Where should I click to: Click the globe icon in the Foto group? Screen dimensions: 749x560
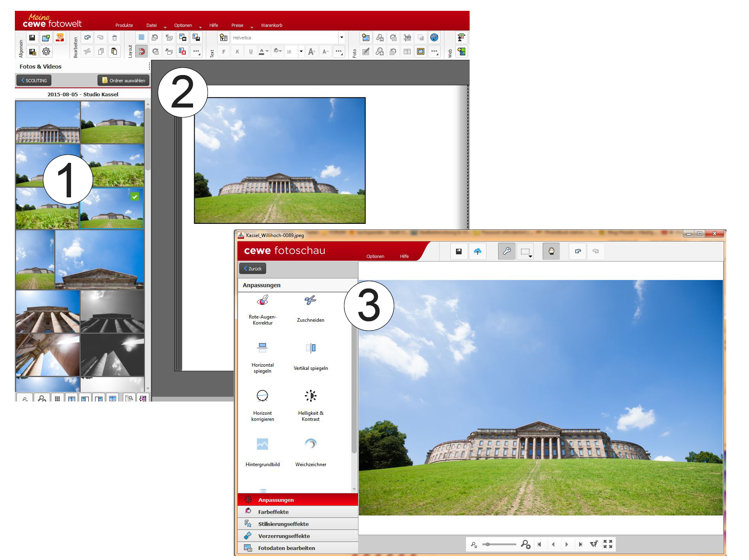434,38
